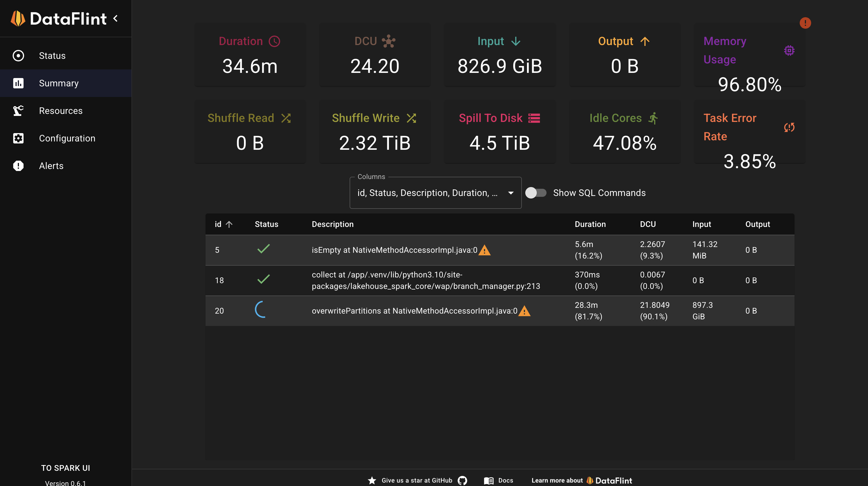868x486 pixels.
Task: Open the Resources sidebar page
Action: pyautogui.click(x=61, y=111)
